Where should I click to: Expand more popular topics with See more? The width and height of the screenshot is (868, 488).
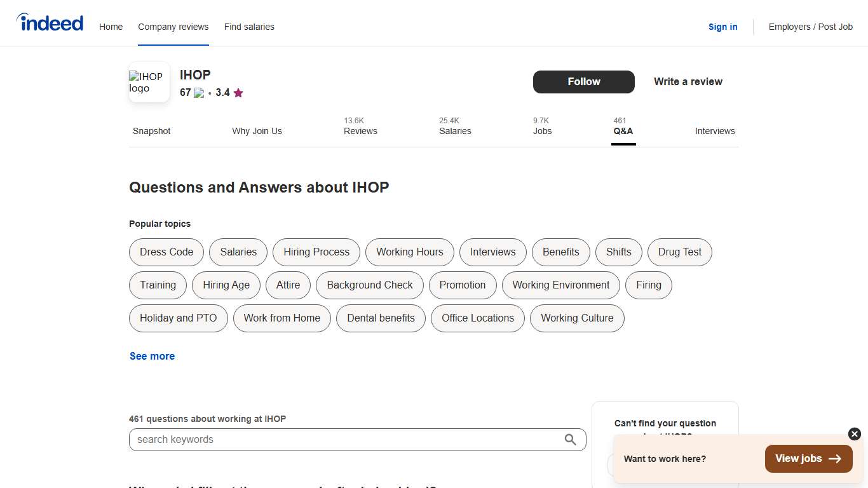[152, 356]
